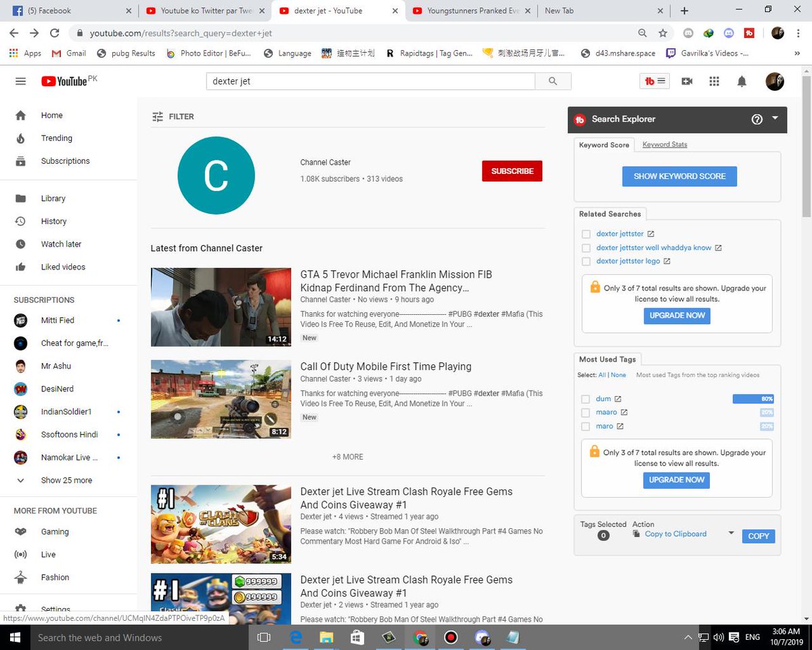Click the None selection link

coord(618,375)
